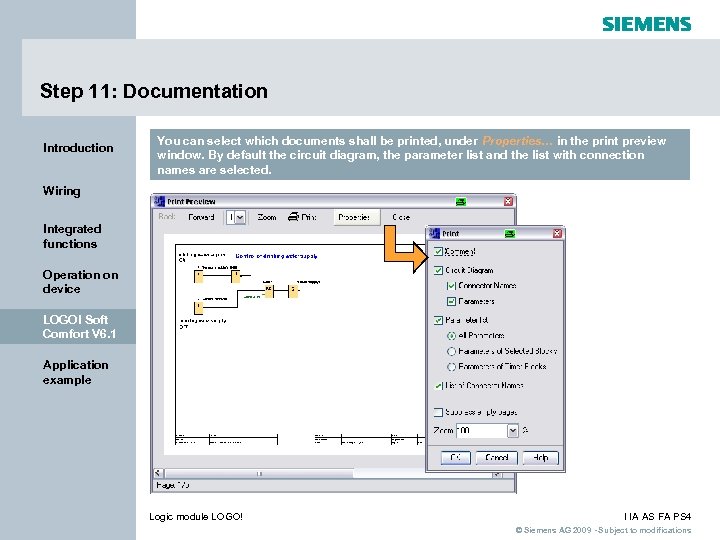
Task: Open LOGO! Soft Comfort V6.1 section
Action: click(68, 326)
